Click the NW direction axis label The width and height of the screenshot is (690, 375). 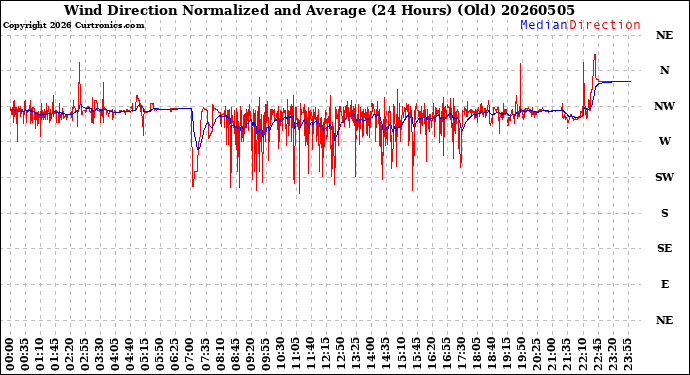click(664, 106)
